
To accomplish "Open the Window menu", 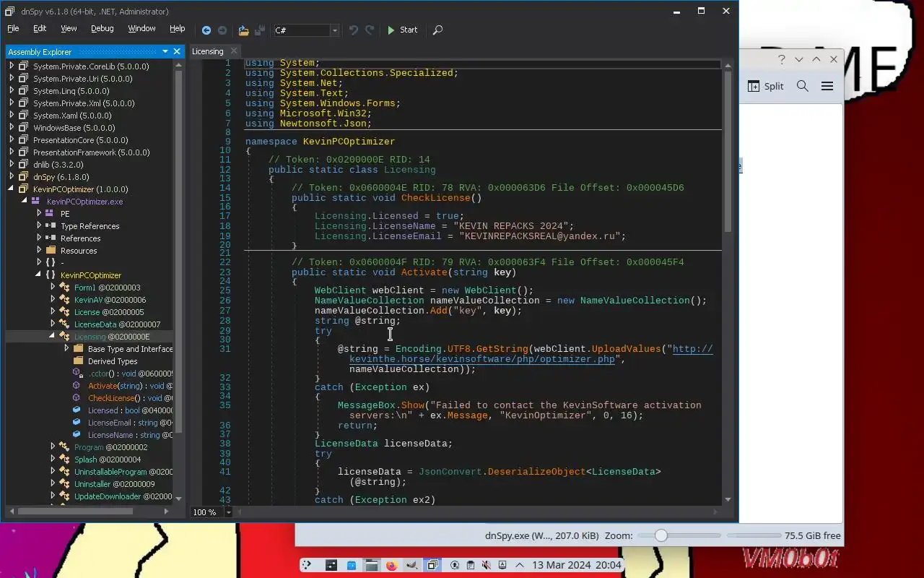I will pyautogui.click(x=141, y=29).
